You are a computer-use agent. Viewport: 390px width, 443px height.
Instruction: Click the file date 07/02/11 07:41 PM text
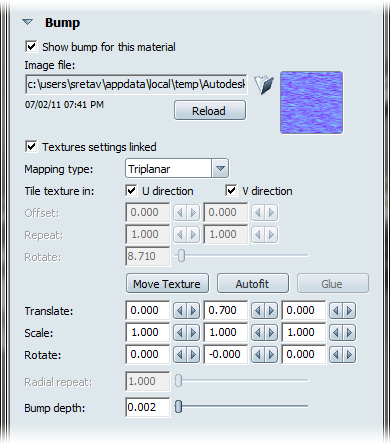coord(64,105)
